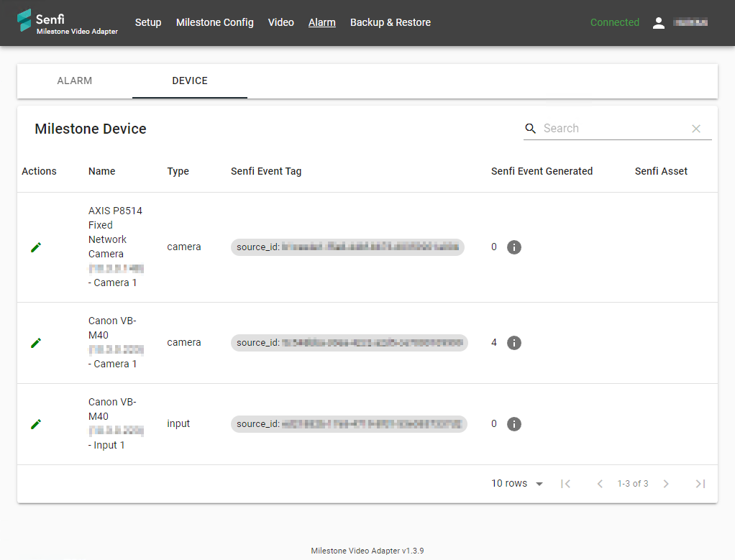Click the search magnifier icon
The width and height of the screenshot is (735, 560).
click(x=530, y=129)
